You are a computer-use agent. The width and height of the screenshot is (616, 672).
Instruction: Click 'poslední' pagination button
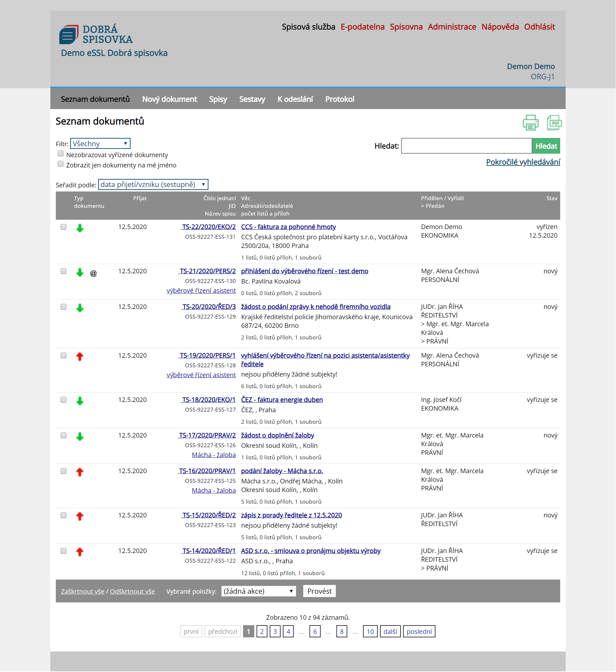click(419, 632)
